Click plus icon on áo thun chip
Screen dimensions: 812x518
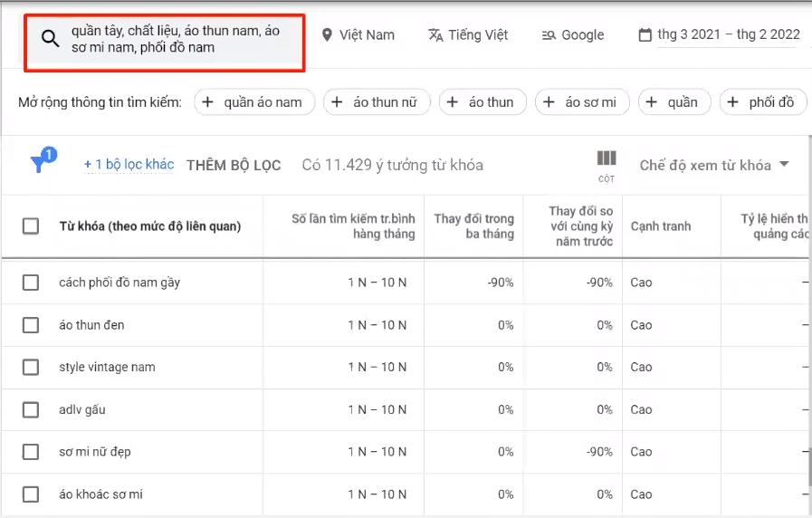pyautogui.click(x=452, y=102)
